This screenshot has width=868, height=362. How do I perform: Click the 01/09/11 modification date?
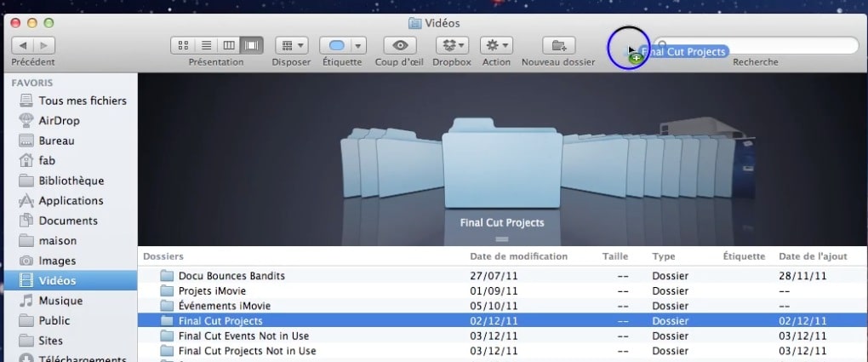click(x=494, y=290)
